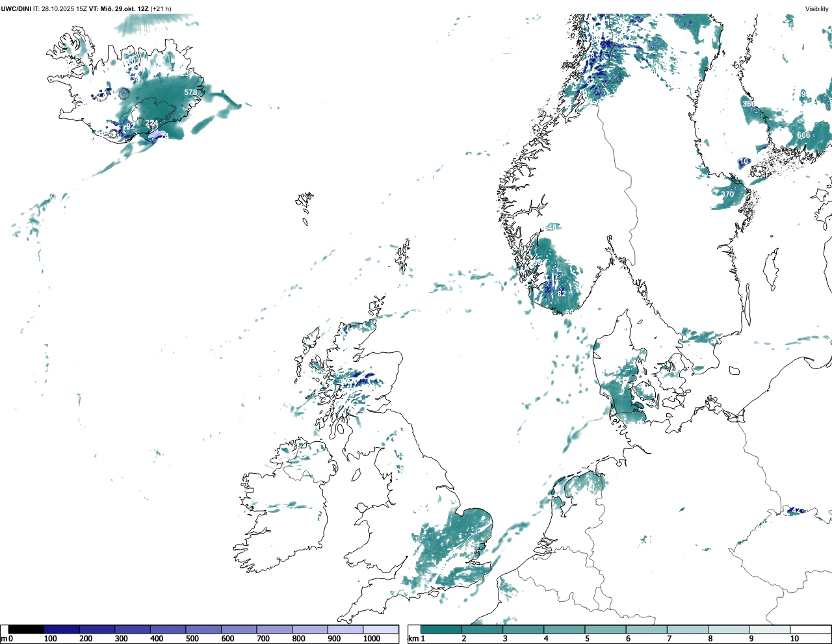Click the 'km' unit label in the legend

point(413,639)
